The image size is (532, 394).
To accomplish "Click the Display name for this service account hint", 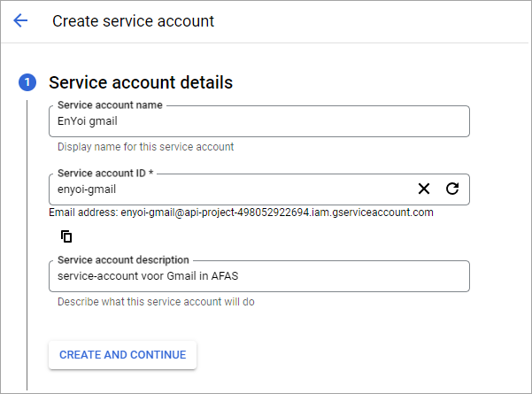I will [x=145, y=147].
